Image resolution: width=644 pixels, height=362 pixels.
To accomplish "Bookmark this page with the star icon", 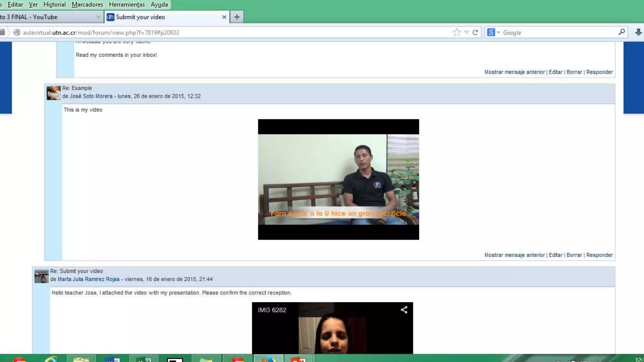I will click(x=457, y=32).
